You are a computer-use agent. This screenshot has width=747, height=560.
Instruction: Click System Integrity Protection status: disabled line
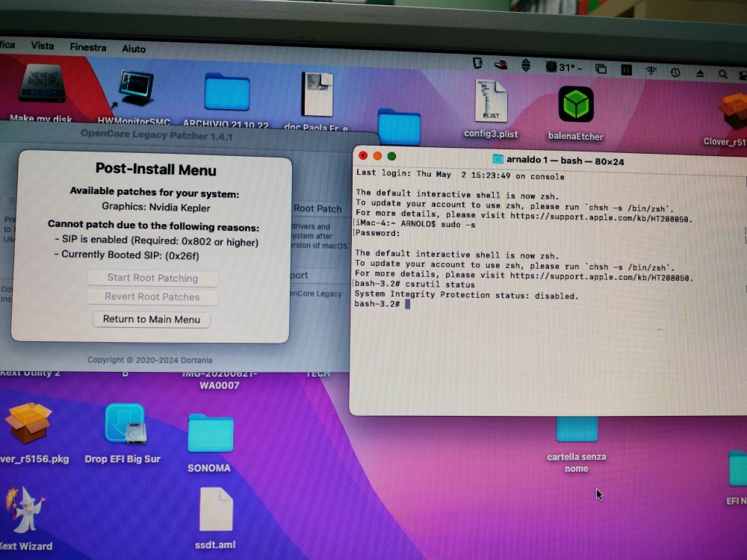[466, 295]
